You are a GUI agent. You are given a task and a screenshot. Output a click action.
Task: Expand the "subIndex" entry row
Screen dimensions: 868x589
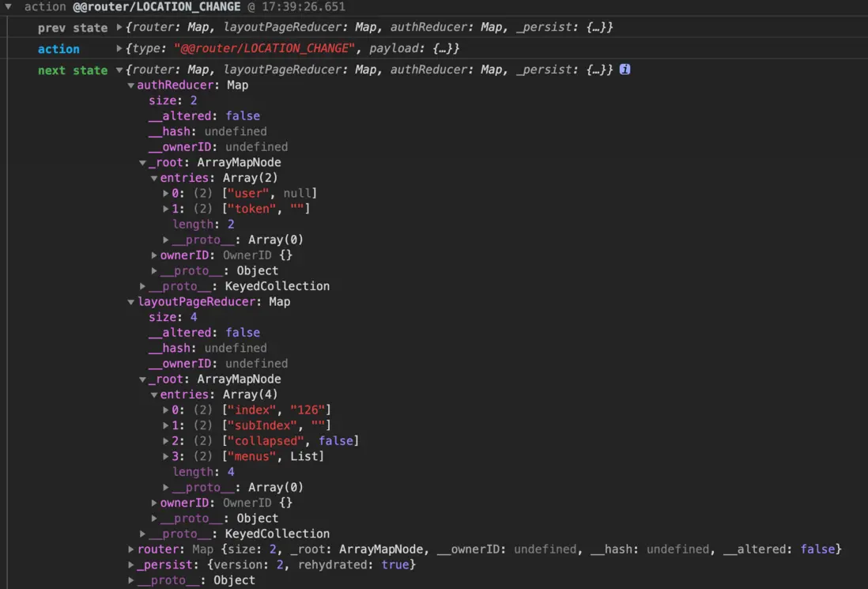(165, 425)
